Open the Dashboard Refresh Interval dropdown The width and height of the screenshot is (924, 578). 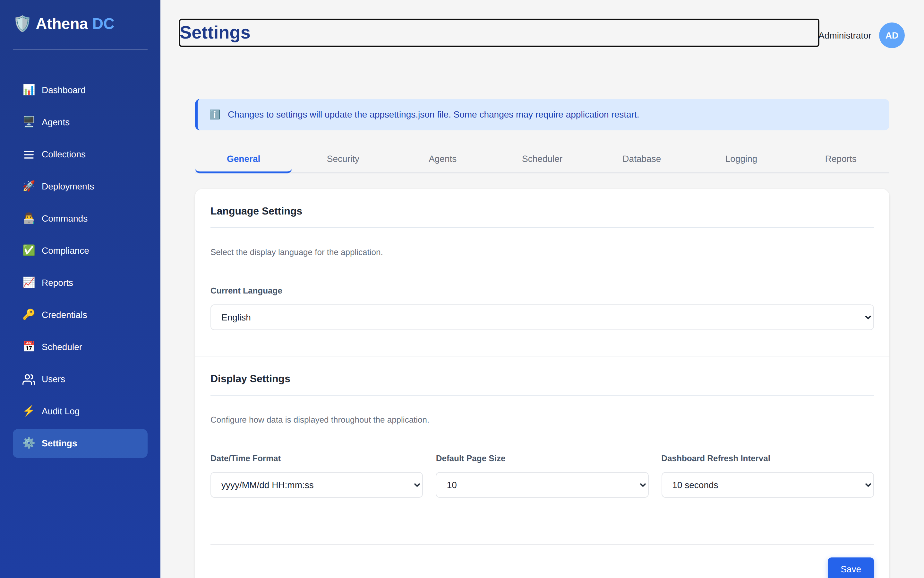click(767, 485)
